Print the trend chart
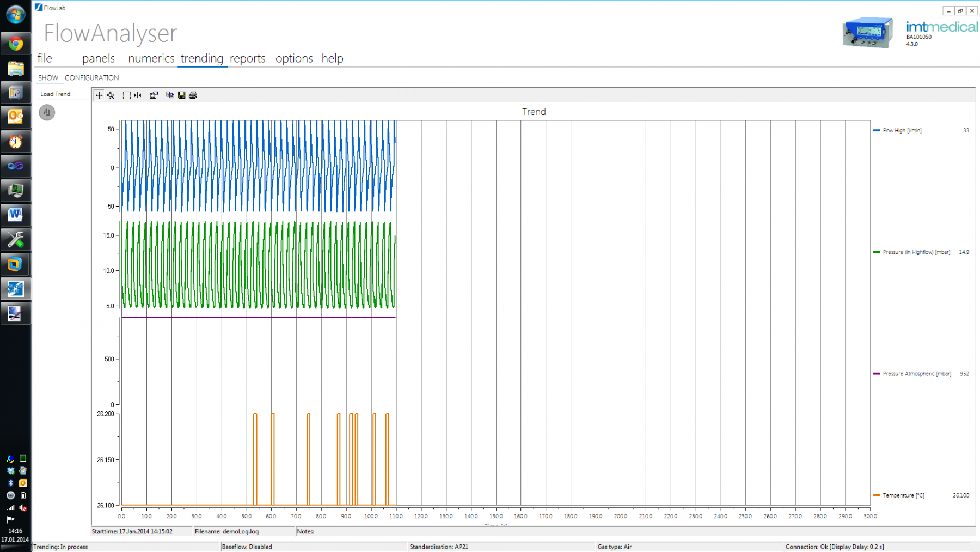This screenshot has width=980, height=552. pos(193,95)
